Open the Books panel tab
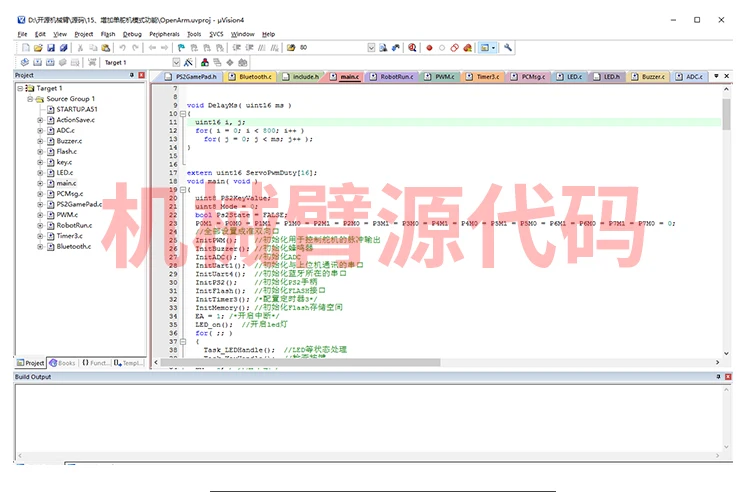 [x=63, y=363]
